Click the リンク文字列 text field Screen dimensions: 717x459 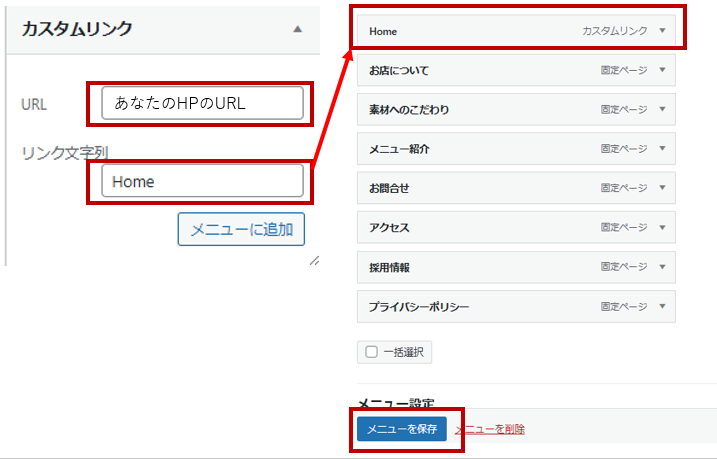pyautogui.click(x=202, y=181)
